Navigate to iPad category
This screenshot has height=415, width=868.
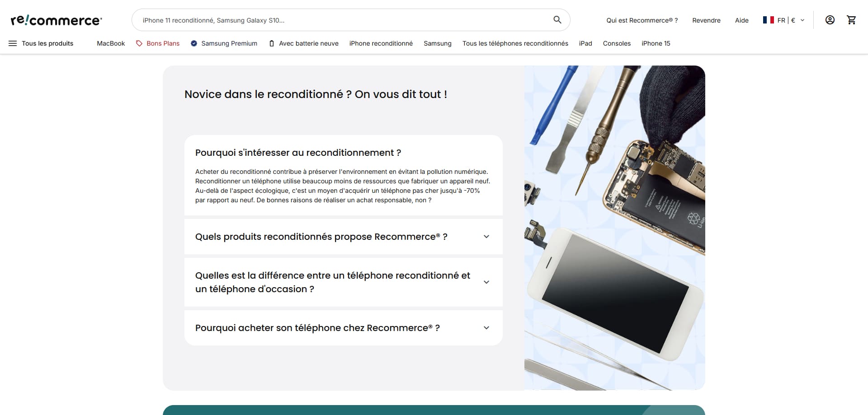tap(585, 43)
